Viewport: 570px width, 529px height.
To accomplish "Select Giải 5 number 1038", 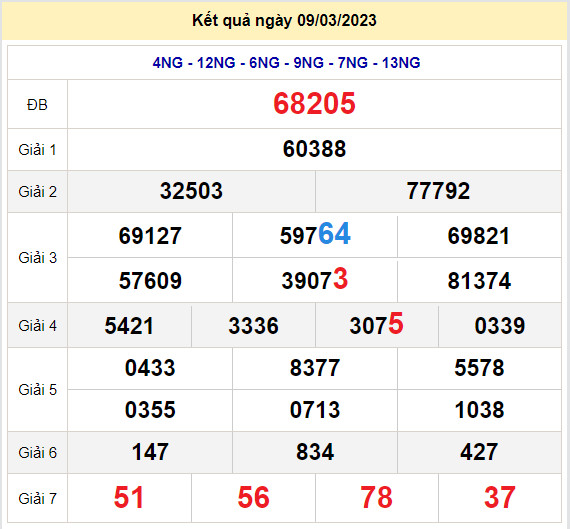I will tap(479, 410).
